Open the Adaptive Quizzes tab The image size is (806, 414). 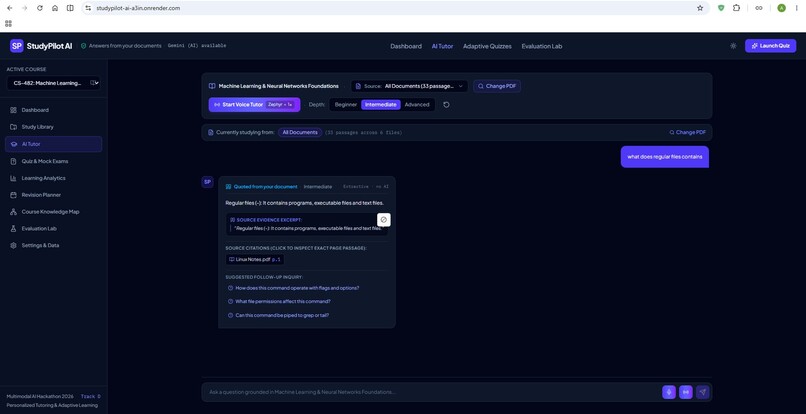pos(487,46)
